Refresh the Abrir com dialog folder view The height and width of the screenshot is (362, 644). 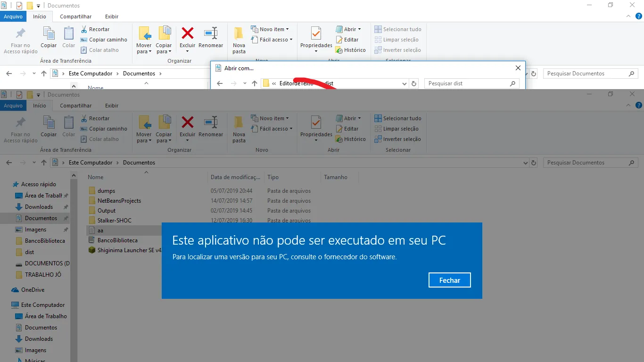pyautogui.click(x=414, y=83)
